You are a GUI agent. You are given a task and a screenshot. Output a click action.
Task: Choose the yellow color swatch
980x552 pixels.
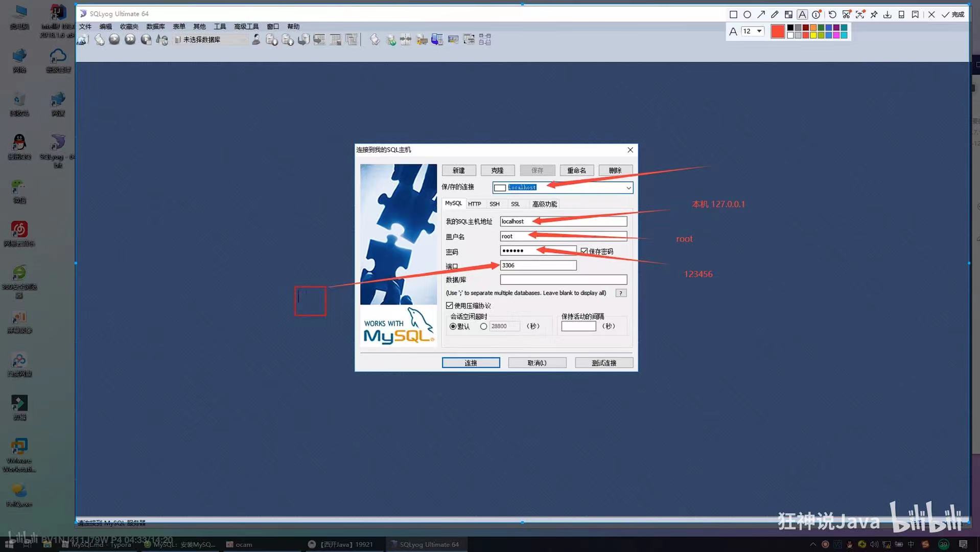813,35
